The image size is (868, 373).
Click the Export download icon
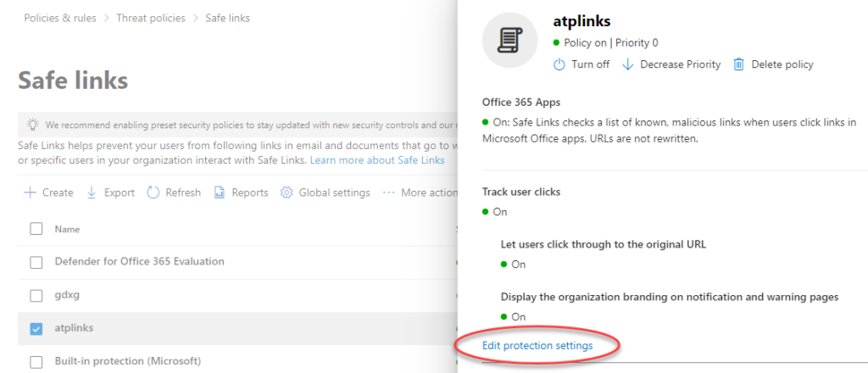click(92, 192)
